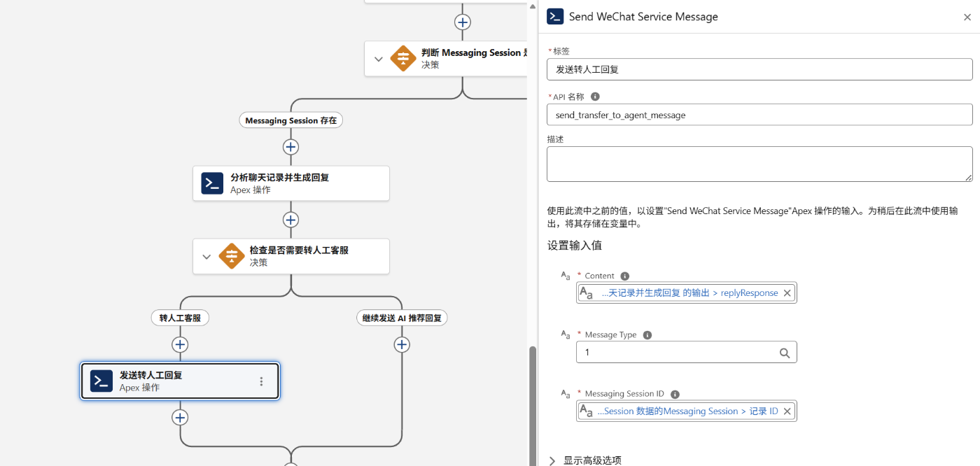Add element below 分析聊天记录并生成回复 node

point(290,220)
